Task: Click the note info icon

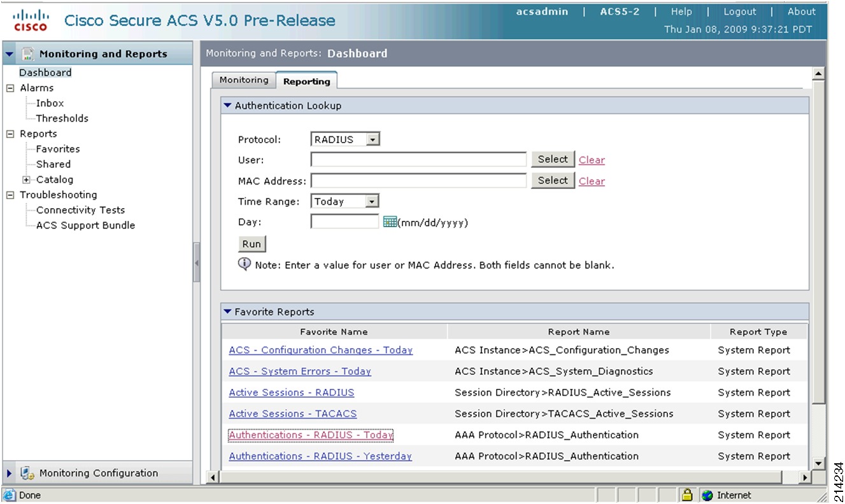Action: (x=245, y=264)
